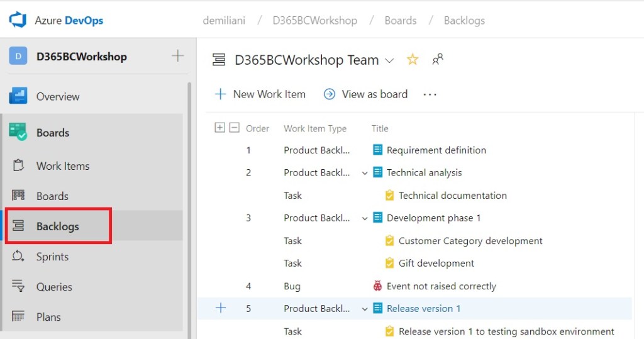The image size is (644, 339).
Task: Expand all backlog rows with plus box
Action: click(219, 128)
